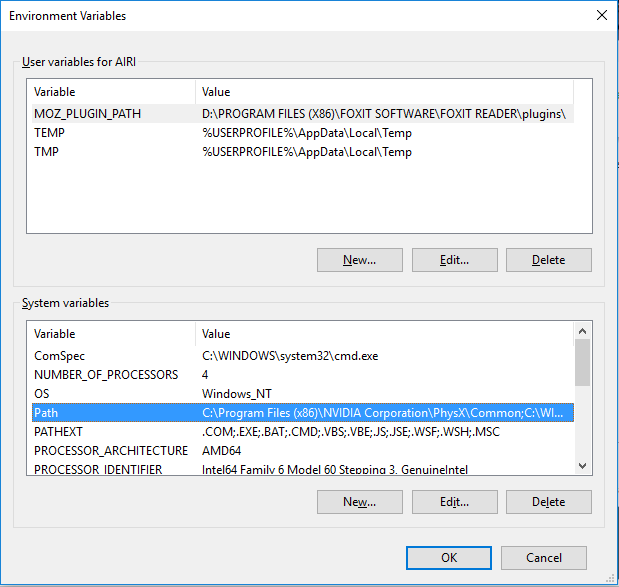Select the TEMP user variable
Viewport: 619px width, 587px height.
[50, 133]
